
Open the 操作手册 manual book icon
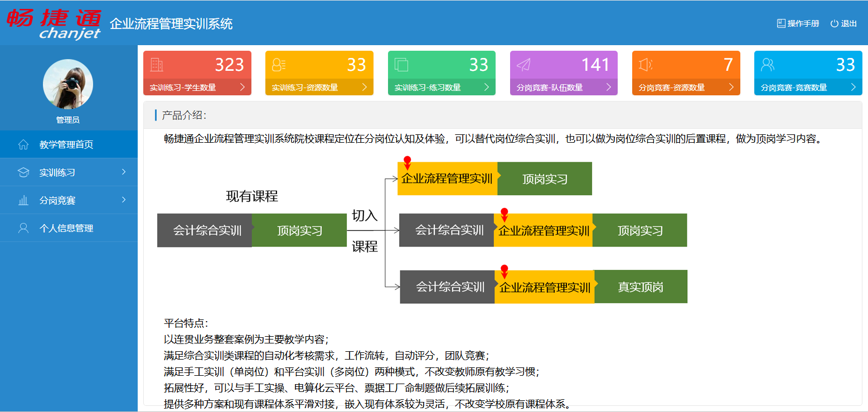(x=781, y=23)
